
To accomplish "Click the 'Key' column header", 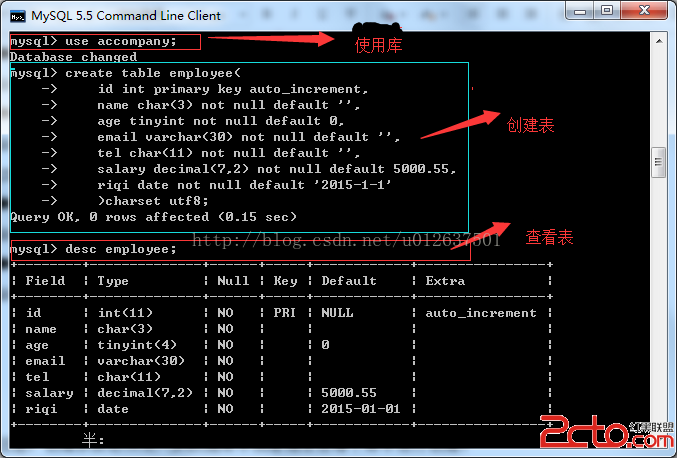I will (285, 281).
